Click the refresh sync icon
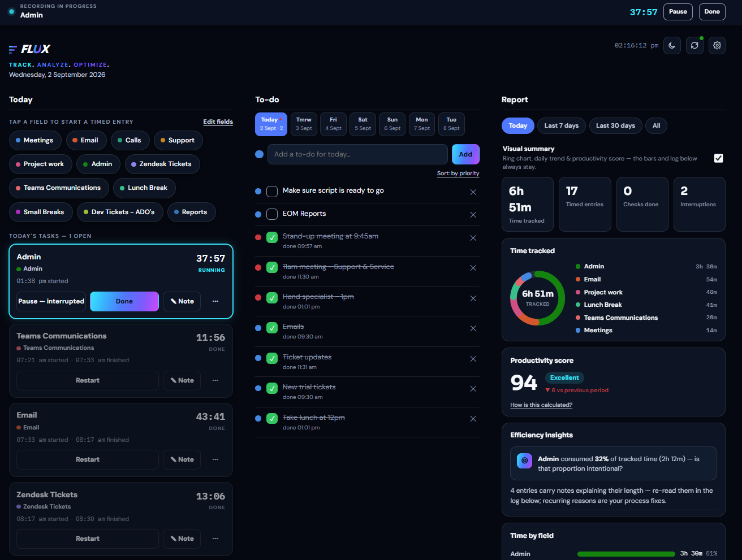The height and width of the screenshot is (560, 742). pos(694,46)
